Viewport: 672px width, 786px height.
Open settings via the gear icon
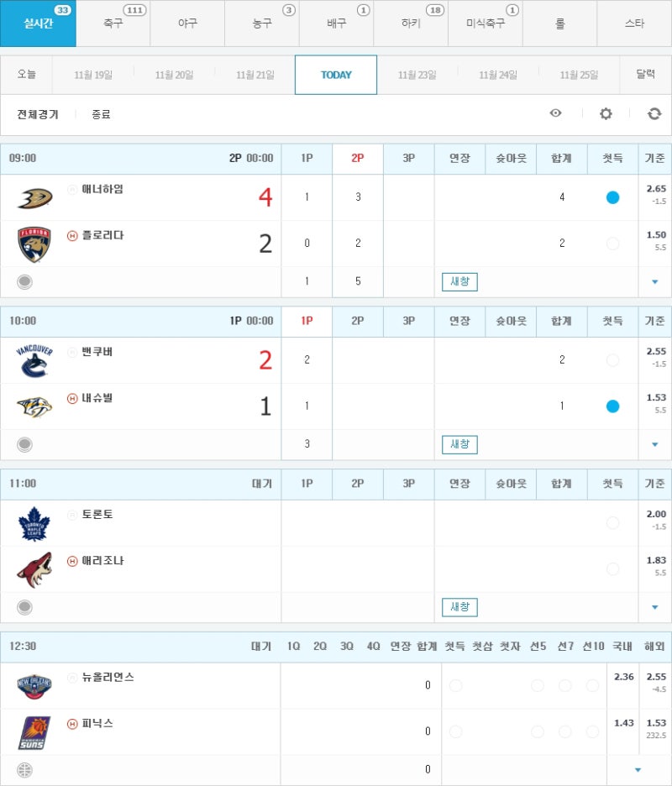[x=606, y=113]
